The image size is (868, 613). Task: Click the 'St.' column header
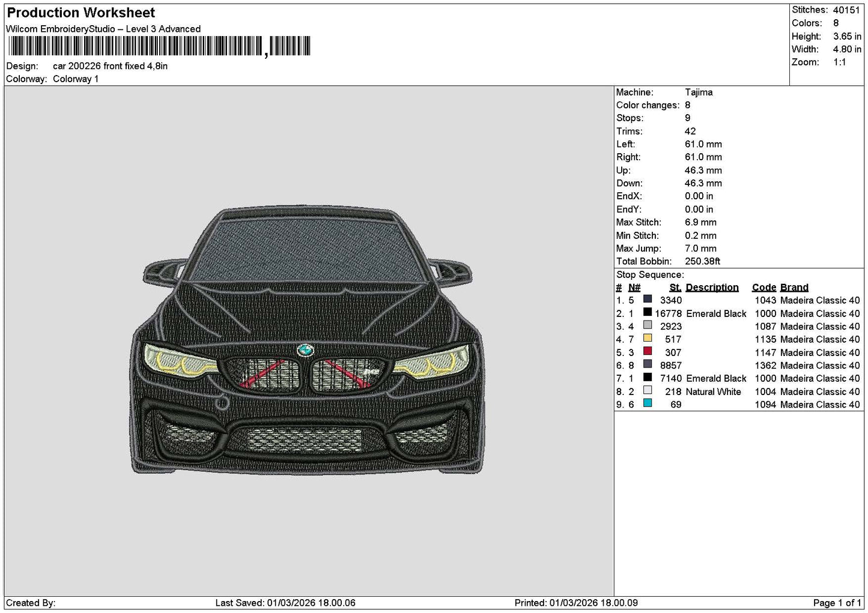click(675, 288)
